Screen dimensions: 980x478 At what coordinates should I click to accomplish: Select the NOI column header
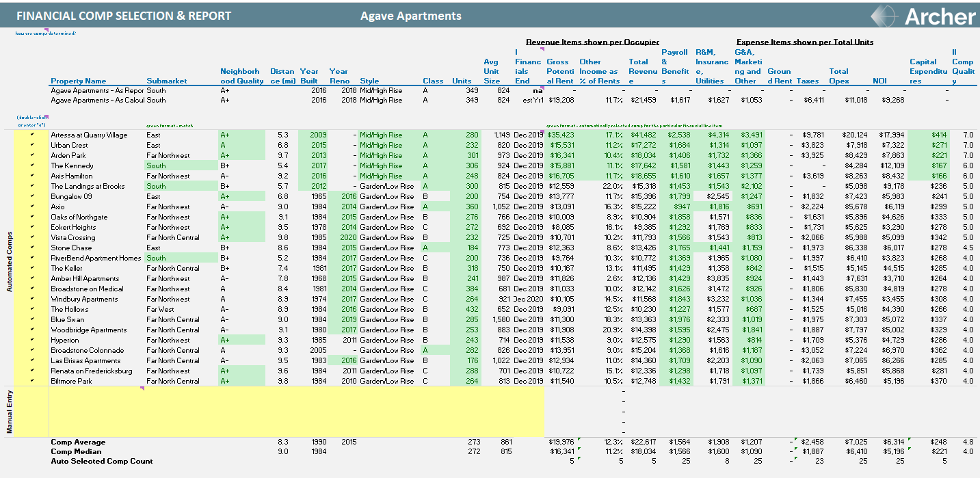880,81
